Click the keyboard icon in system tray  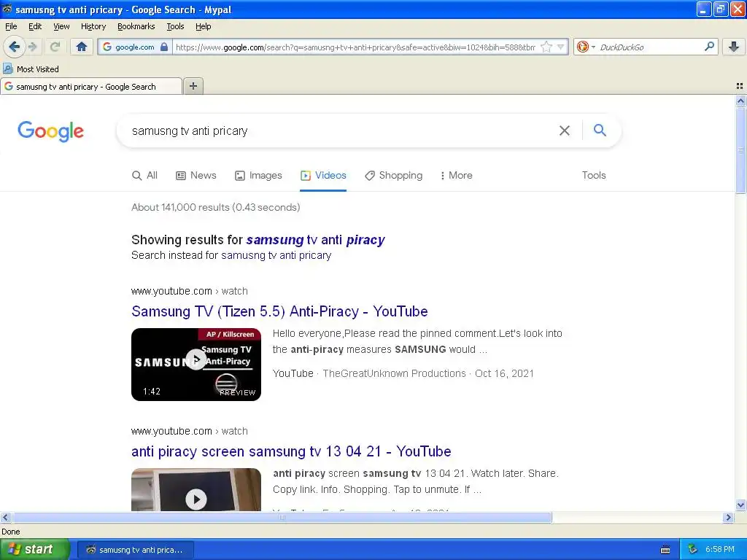(x=665, y=550)
